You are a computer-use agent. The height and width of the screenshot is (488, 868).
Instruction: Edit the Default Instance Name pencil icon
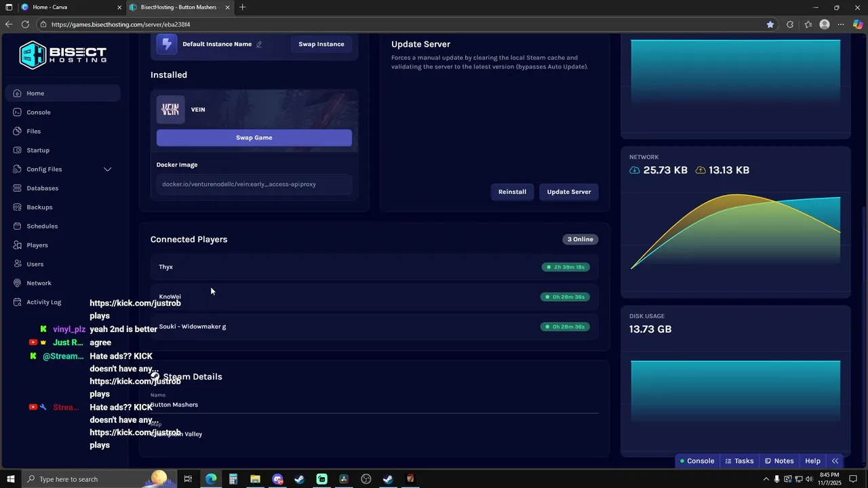(259, 44)
